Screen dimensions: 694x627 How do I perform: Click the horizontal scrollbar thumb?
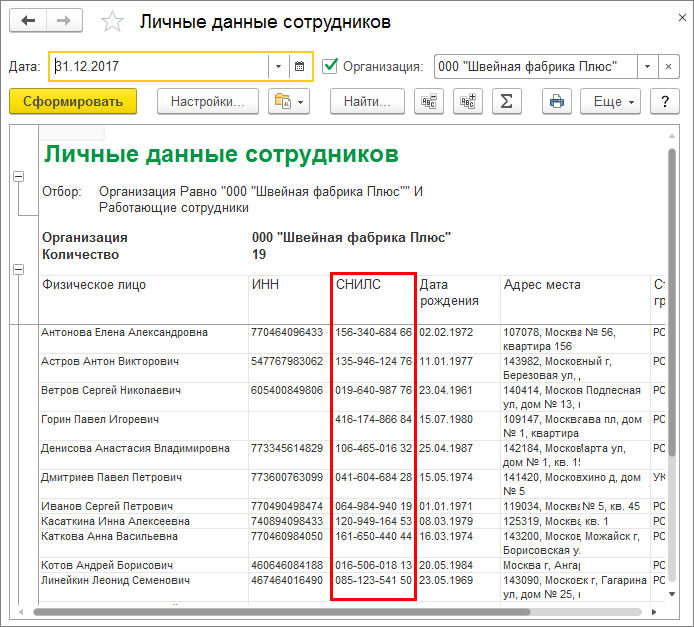tap(282, 612)
